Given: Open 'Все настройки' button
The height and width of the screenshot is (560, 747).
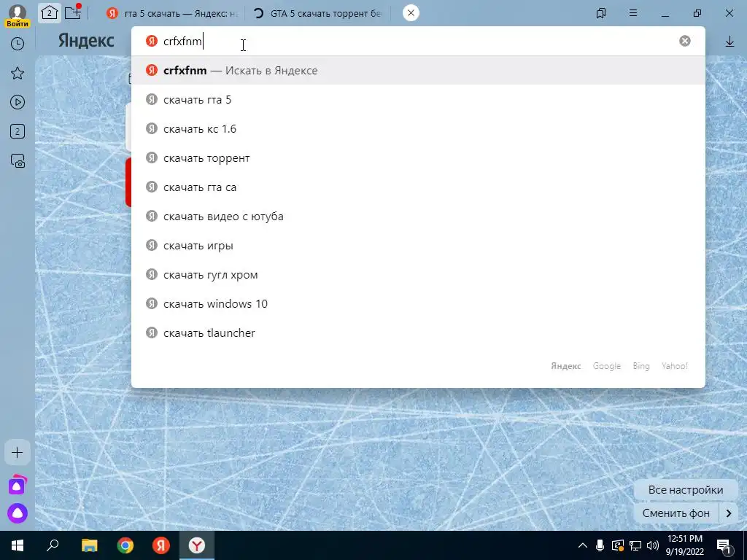Looking at the screenshot, I should pos(686,490).
